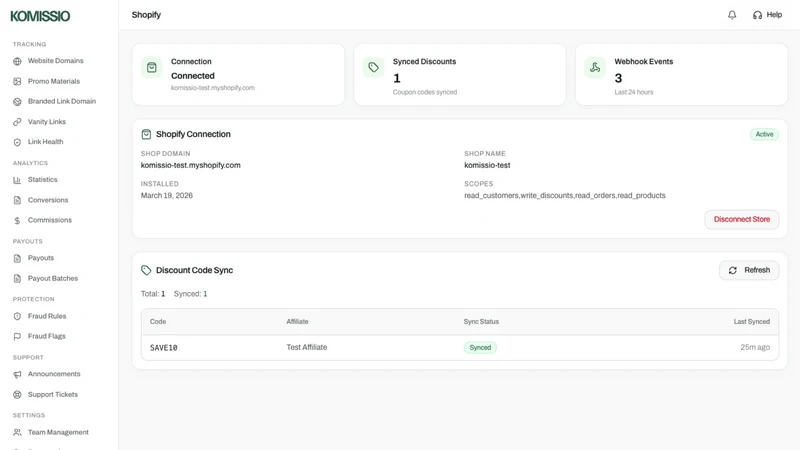Screen dimensions: 800x450
Task: Click the Webhook Events count 3
Action: (x=618, y=78)
